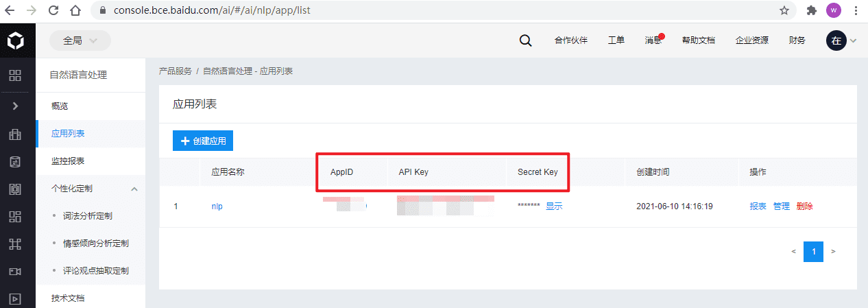Viewport: 868px width, 308px height.
Task: Open 消息 notifications in the top bar
Action: (653, 40)
